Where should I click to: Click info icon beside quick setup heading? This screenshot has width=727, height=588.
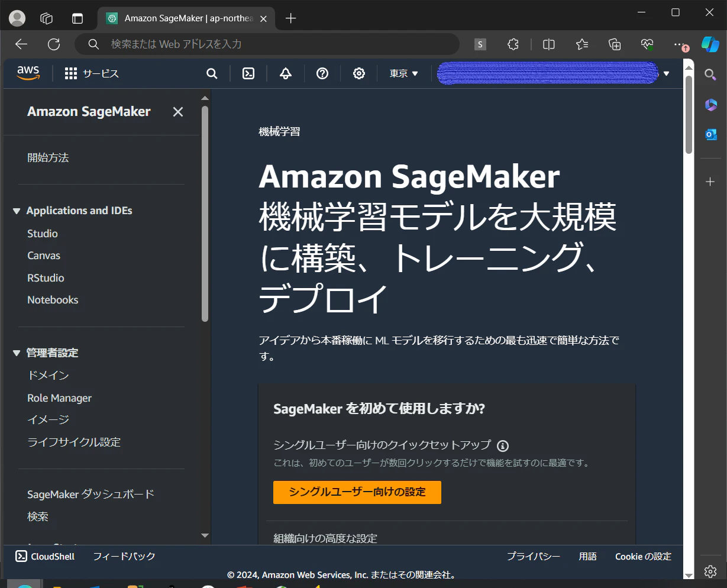click(x=503, y=445)
